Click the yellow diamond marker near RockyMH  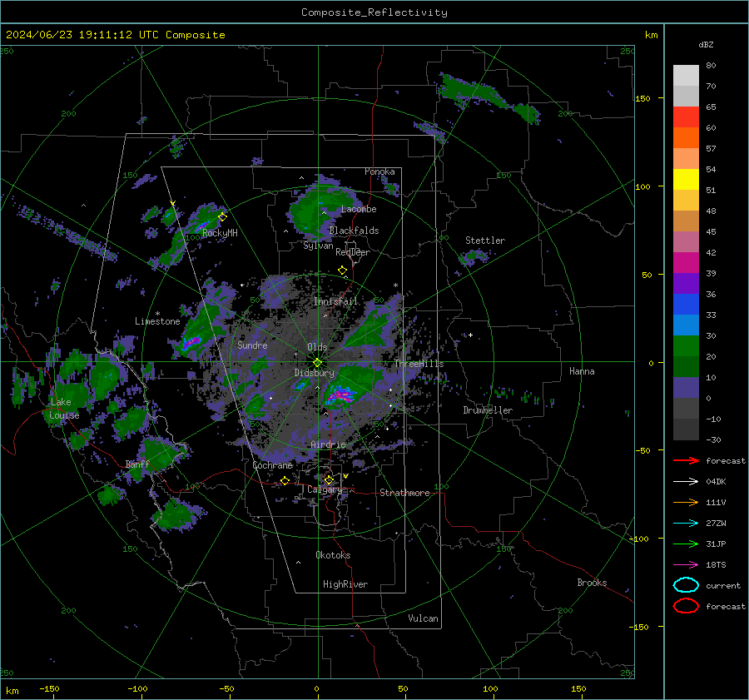[222, 217]
